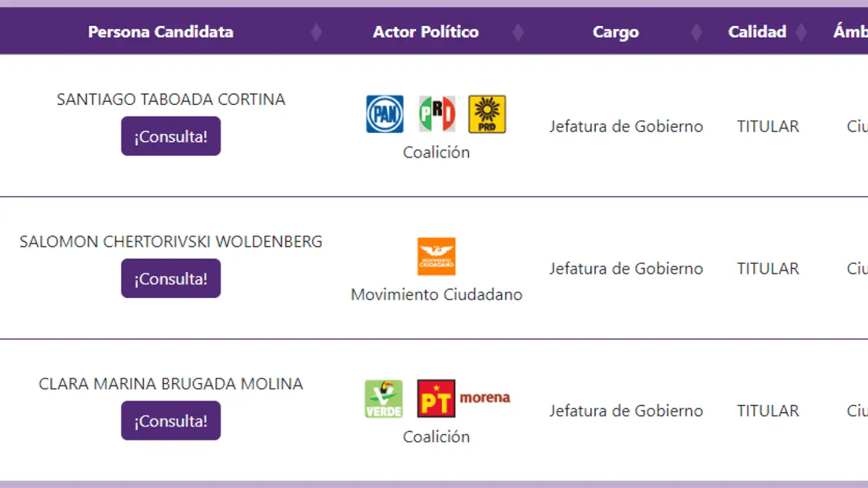Select the name Clara Marina Brugada Molina
The image size is (868, 488).
pyautogui.click(x=171, y=384)
